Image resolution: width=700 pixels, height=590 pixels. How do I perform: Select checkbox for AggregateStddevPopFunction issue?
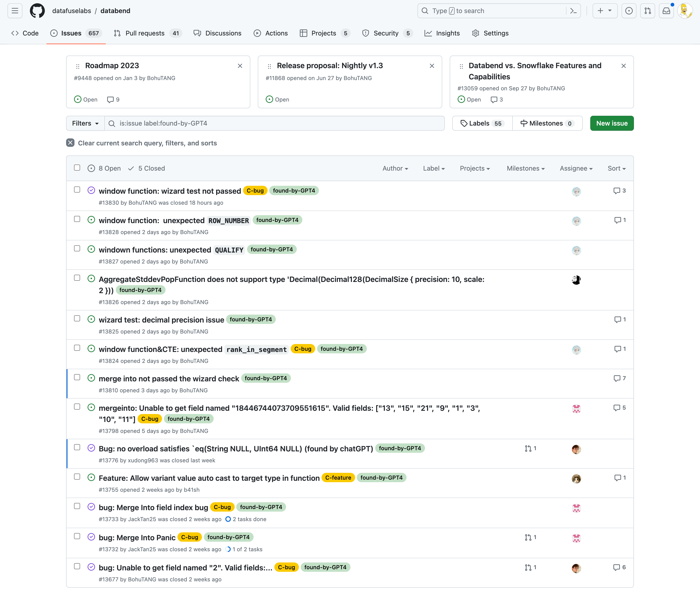point(77,278)
